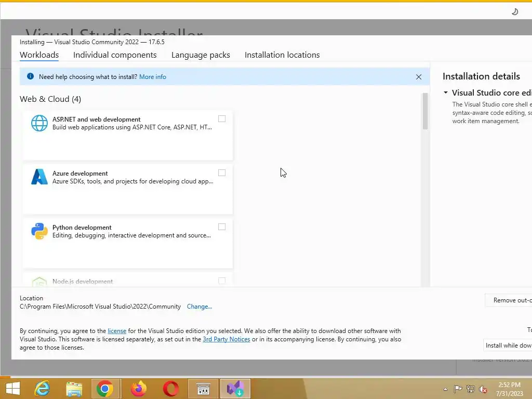Switch to the Workloads tab
Viewport: 532px width, 399px height.
pos(39,55)
